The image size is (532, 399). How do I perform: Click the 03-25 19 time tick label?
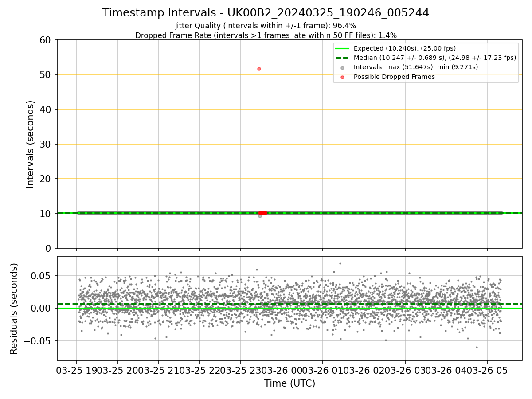tap(77, 371)
